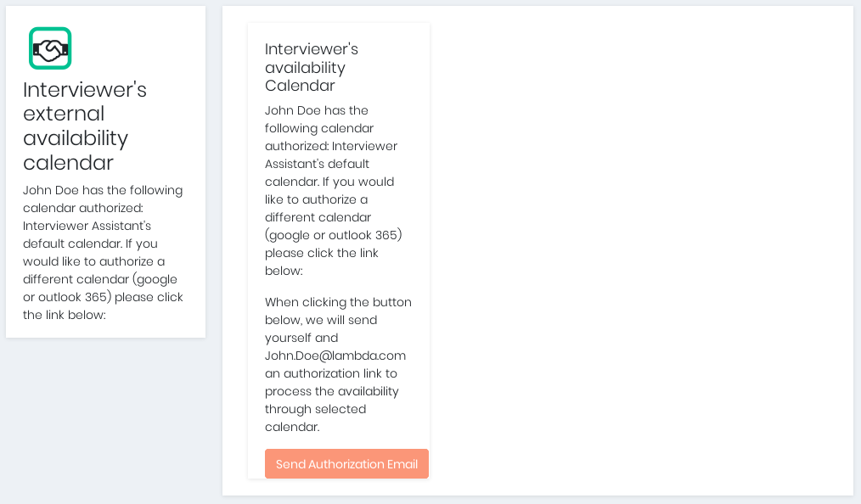Click the grey background below the sidebar panel
The height and width of the screenshot is (504, 861).
(x=105, y=416)
